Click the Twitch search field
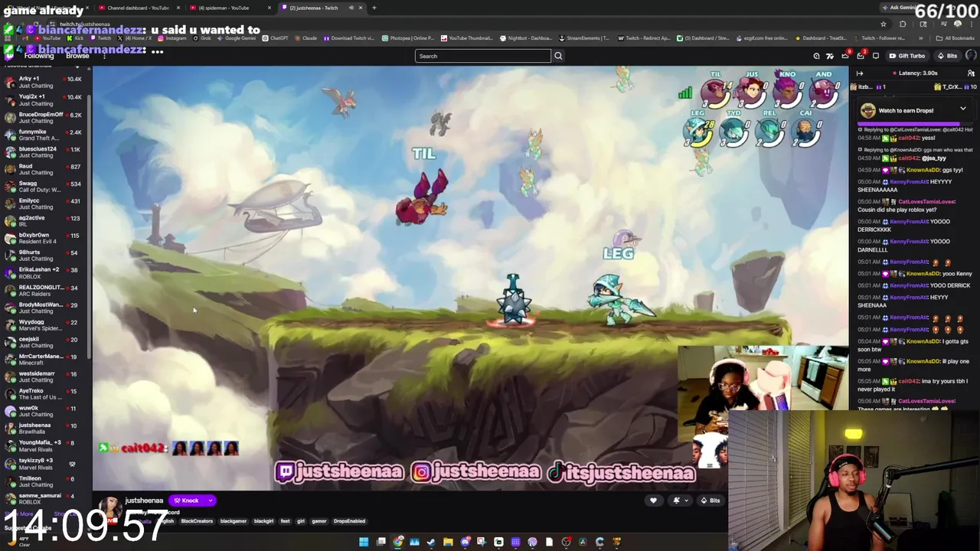 click(x=482, y=56)
